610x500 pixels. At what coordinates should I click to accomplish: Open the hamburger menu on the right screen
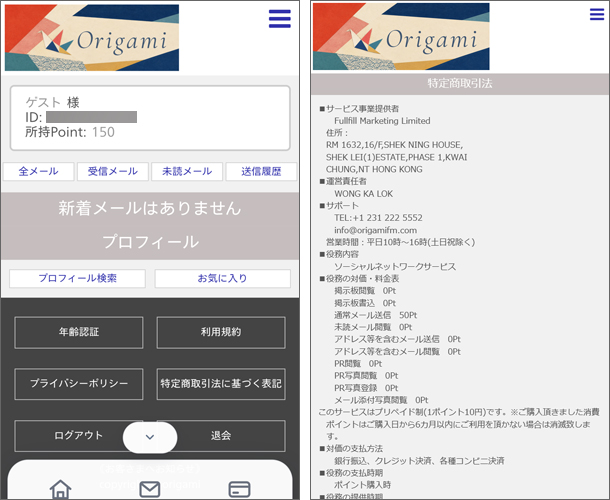point(597,14)
